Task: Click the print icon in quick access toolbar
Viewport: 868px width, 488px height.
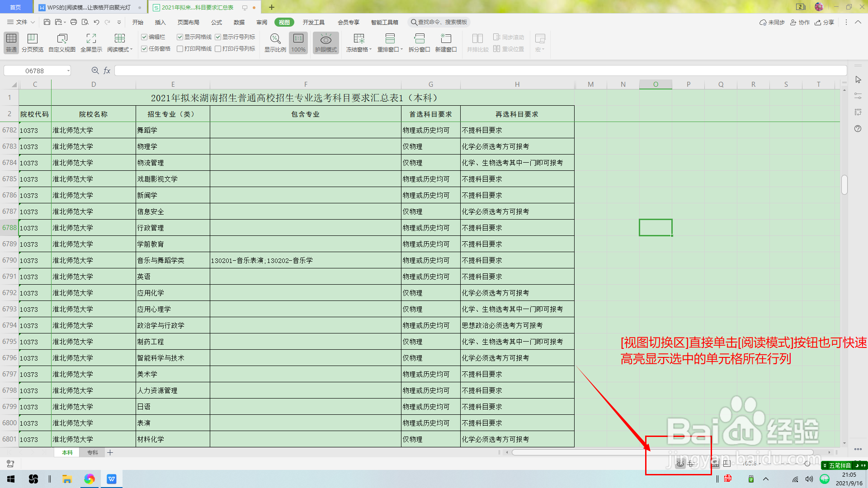Action: [x=74, y=22]
